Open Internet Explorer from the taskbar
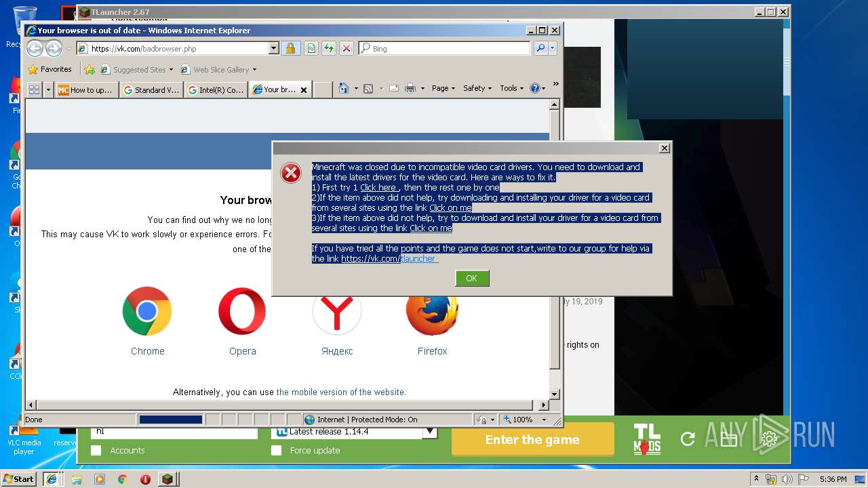 pyautogui.click(x=52, y=479)
